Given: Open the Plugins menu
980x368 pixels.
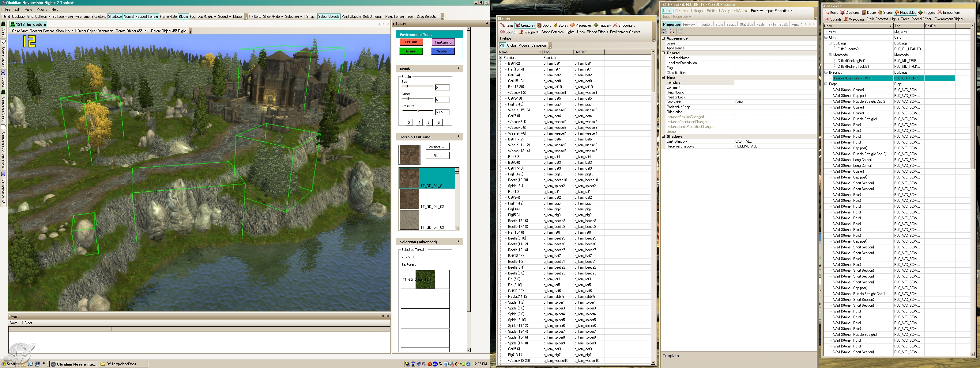Looking at the screenshot, I should (x=41, y=10).
